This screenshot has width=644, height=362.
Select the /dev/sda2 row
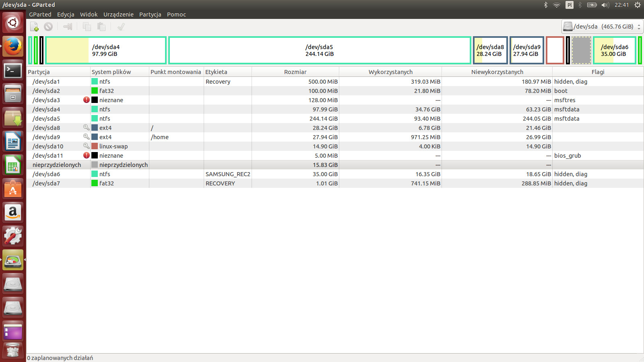tap(335, 91)
